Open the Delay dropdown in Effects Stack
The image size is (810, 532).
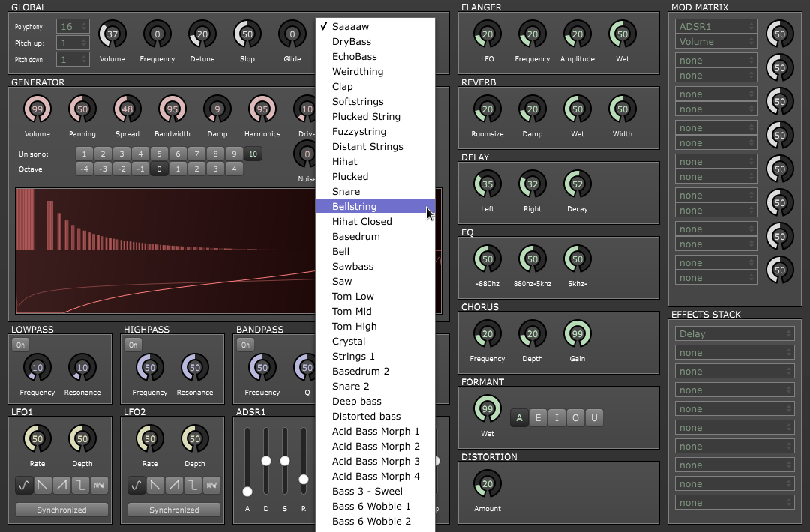[734, 334]
